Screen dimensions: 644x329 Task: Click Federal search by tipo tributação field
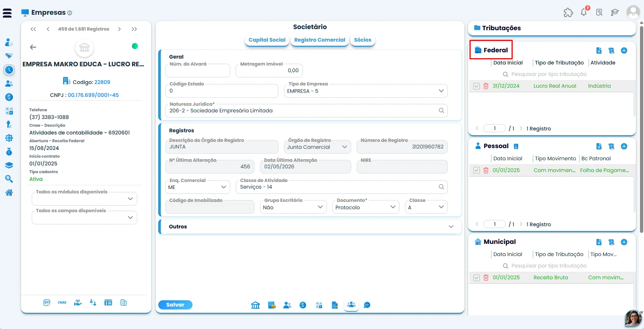[x=549, y=74]
